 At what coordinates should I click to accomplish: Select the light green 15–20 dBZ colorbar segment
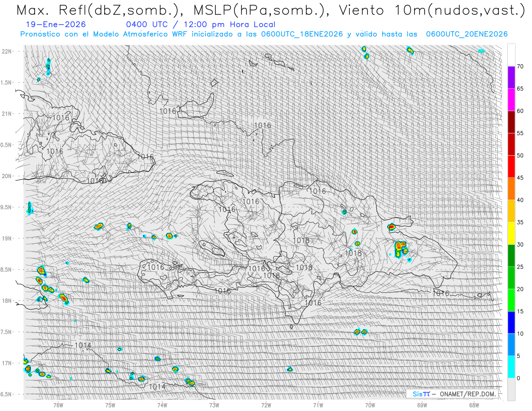click(x=511, y=300)
